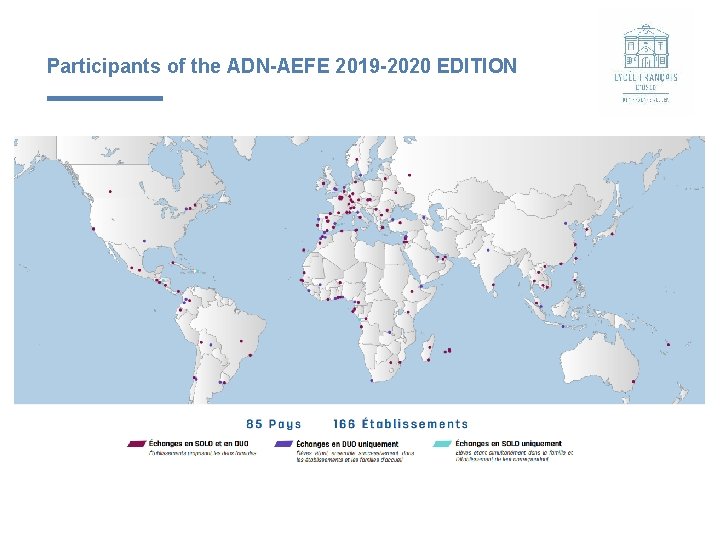720x540 pixels.
Task: Click "Échanges en DUO uniquement" legend label
Action: (x=347, y=444)
